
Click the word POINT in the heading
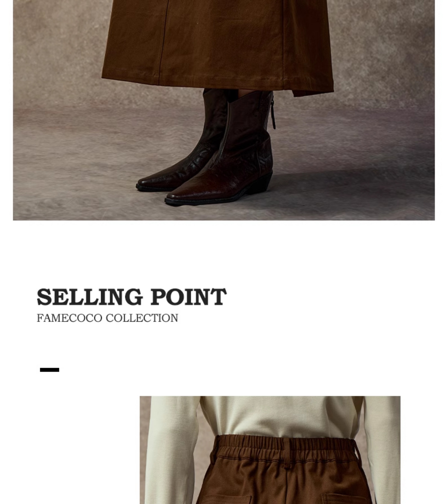tap(189, 297)
